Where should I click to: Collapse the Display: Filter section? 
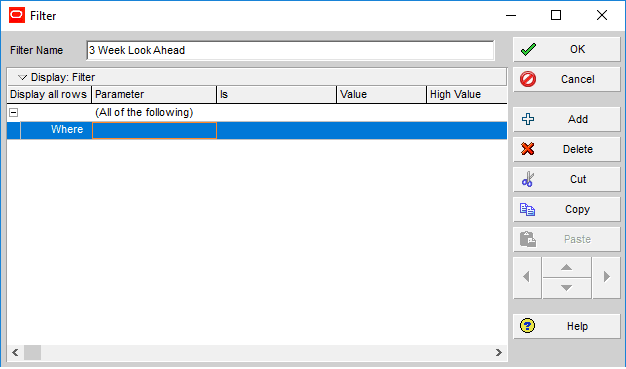(x=22, y=77)
